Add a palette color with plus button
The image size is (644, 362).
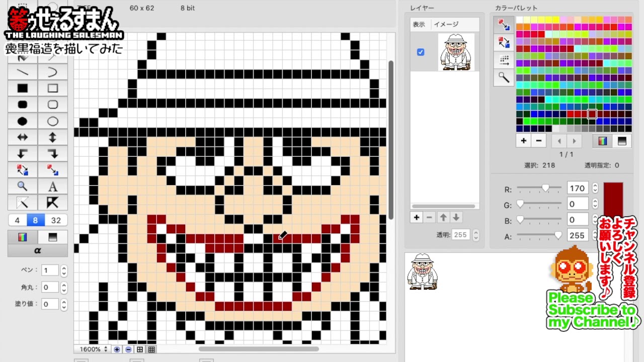pyautogui.click(x=524, y=141)
